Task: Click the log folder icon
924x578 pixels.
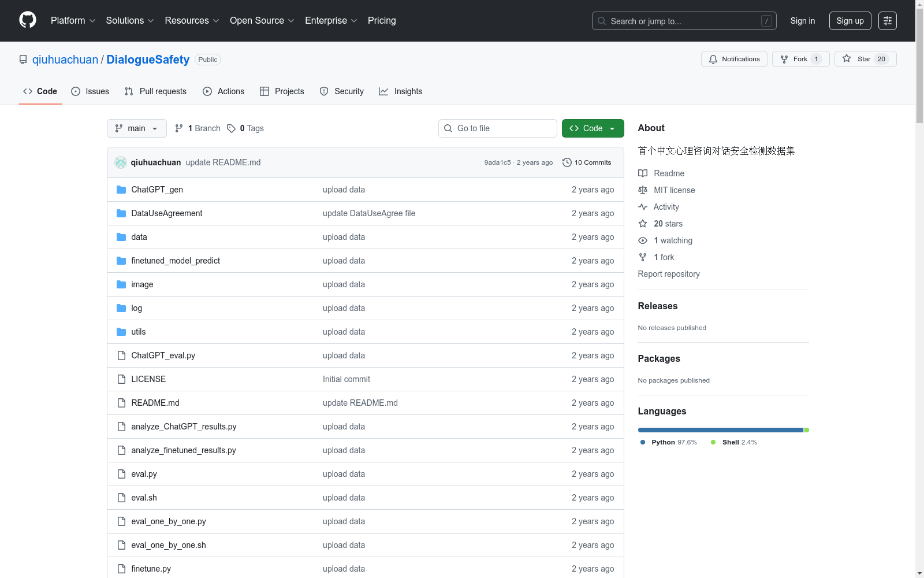Action: click(121, 308)
